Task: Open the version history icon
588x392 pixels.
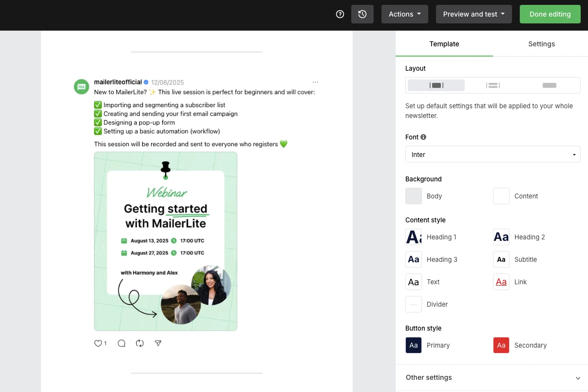Action: (x=362, y=14)
